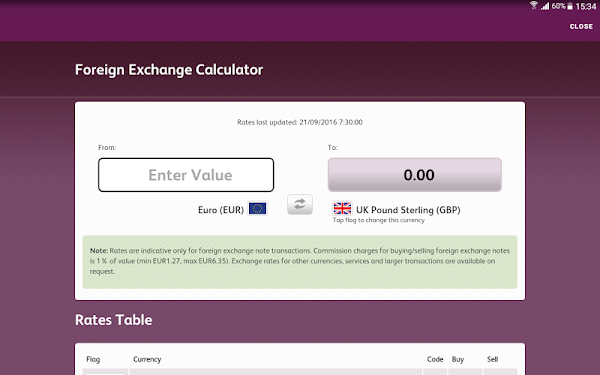Tap the Wi-Fi icon in status bar
Image resolution: width=600 pixels, height=375 pixels.
coord(534,6)
